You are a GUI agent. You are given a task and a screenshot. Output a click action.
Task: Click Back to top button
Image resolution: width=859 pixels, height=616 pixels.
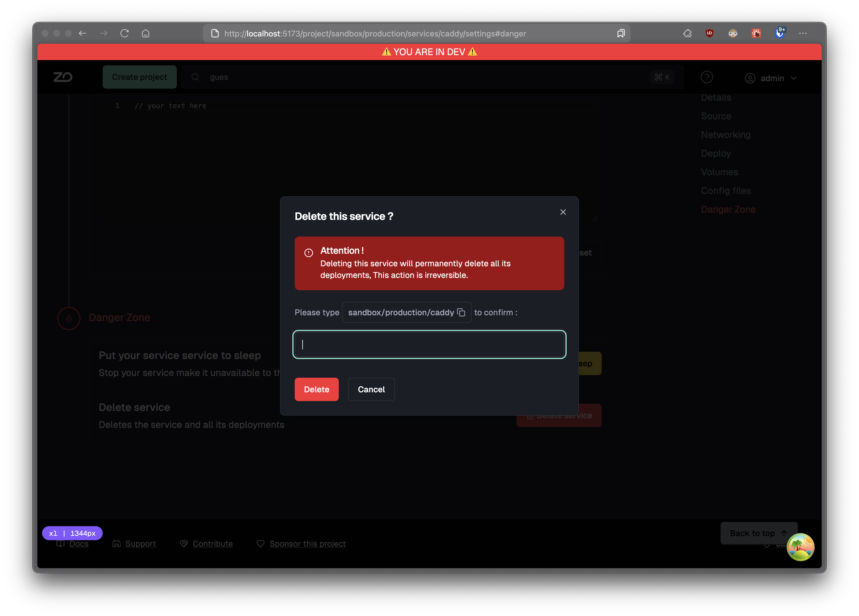point(759,533)
